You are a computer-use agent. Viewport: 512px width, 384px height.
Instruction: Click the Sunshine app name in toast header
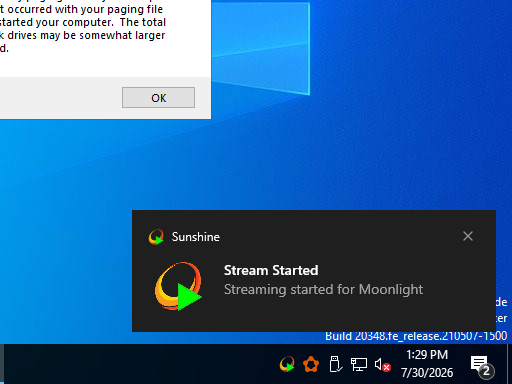point(196,237)
